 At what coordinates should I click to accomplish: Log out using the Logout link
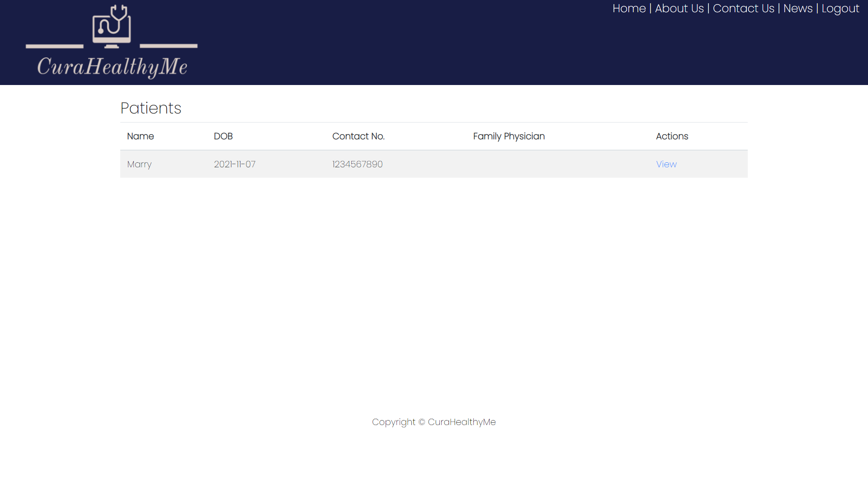[840, 9]
